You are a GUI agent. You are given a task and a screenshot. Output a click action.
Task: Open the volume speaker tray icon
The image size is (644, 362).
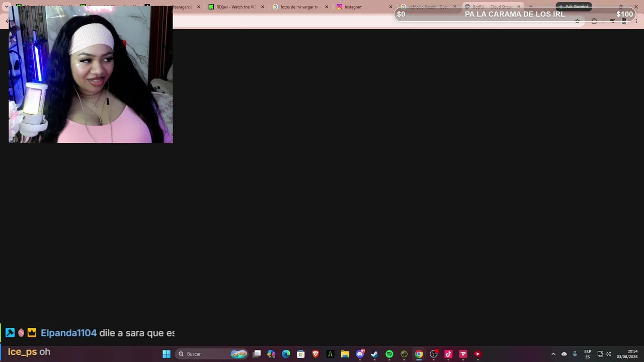click(608, 354)
